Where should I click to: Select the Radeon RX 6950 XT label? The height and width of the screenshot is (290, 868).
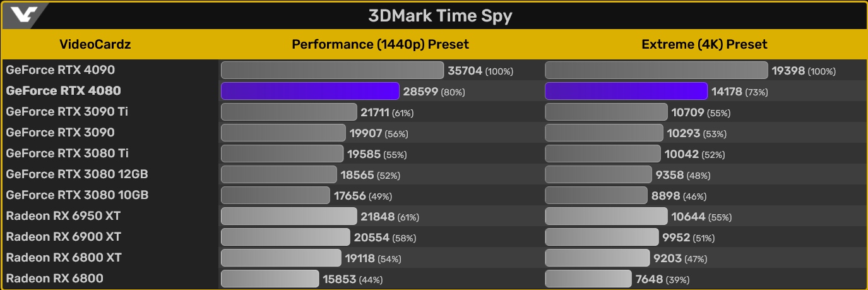(63, 216)
